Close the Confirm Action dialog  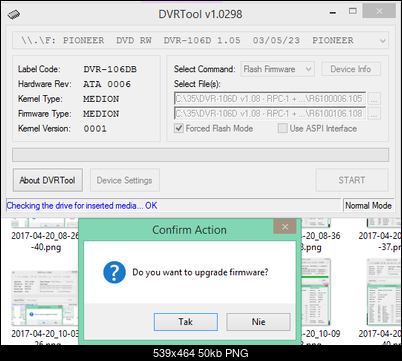[x=285, y=227]
